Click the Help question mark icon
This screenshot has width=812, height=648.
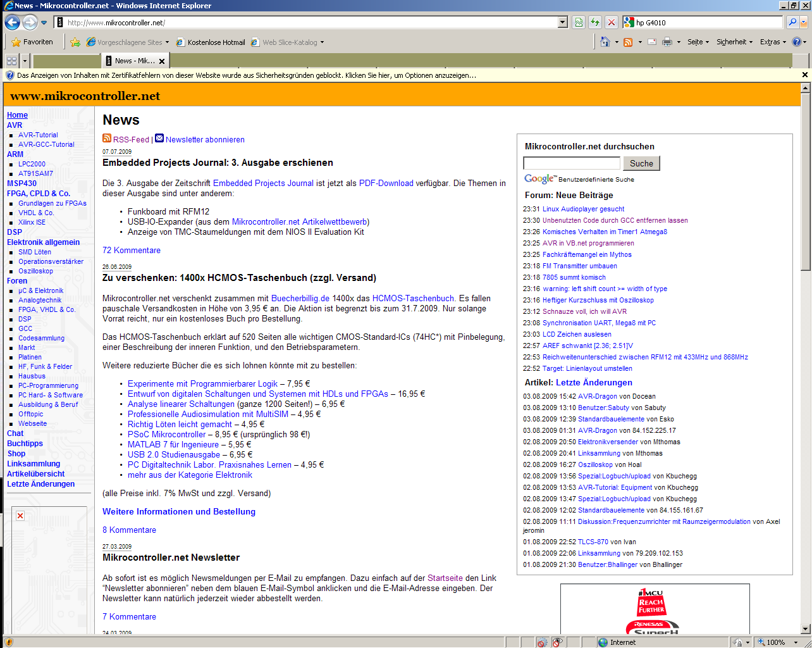[797, 42]
